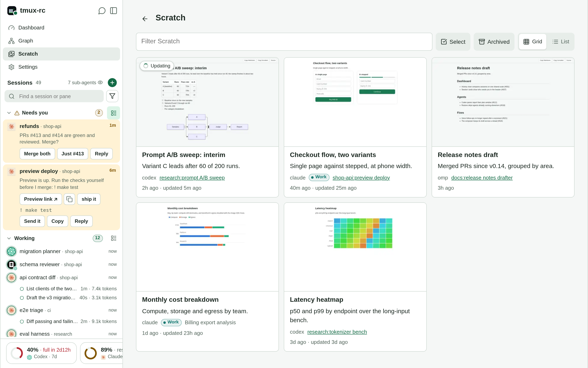Click Work badge on Checkout flow card
This screenshot has height=368, width=588.
[319, 177]
